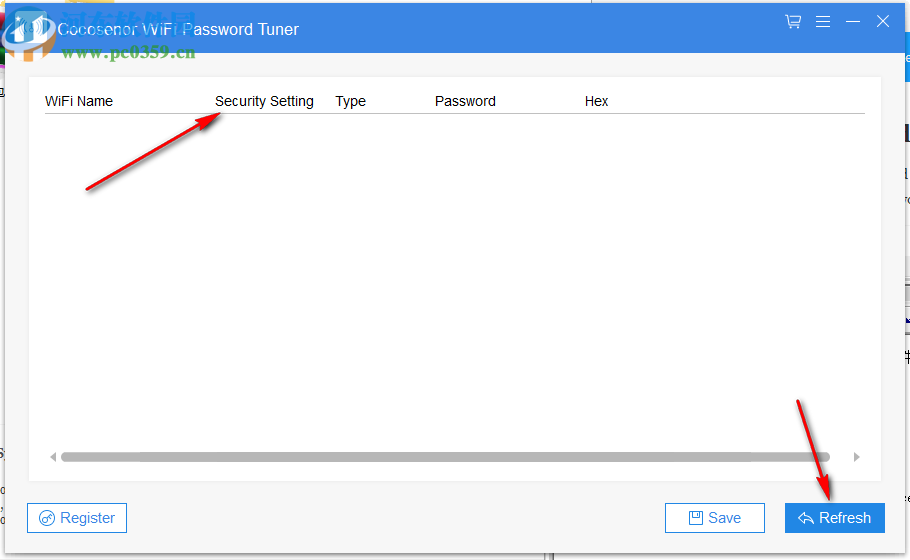The image size is (910, 560).
Task: Close the WiFi Password Tuner window
Action: coord(883,21)
